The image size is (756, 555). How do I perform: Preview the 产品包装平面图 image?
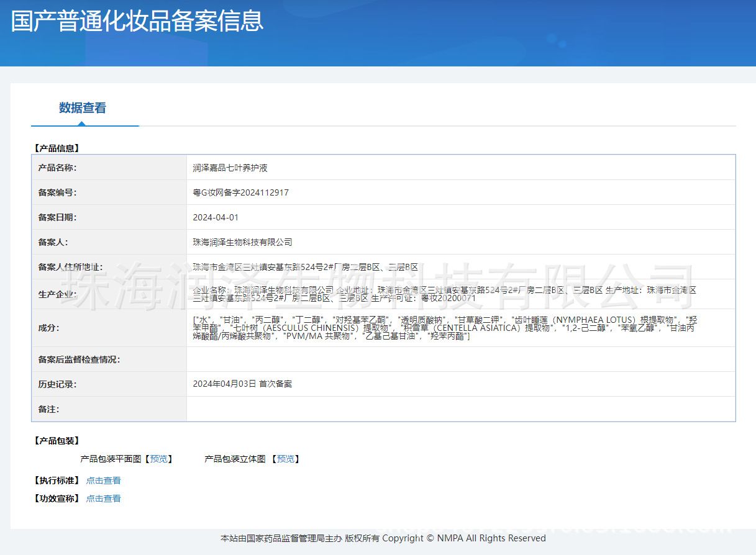(x=158, y=459)
